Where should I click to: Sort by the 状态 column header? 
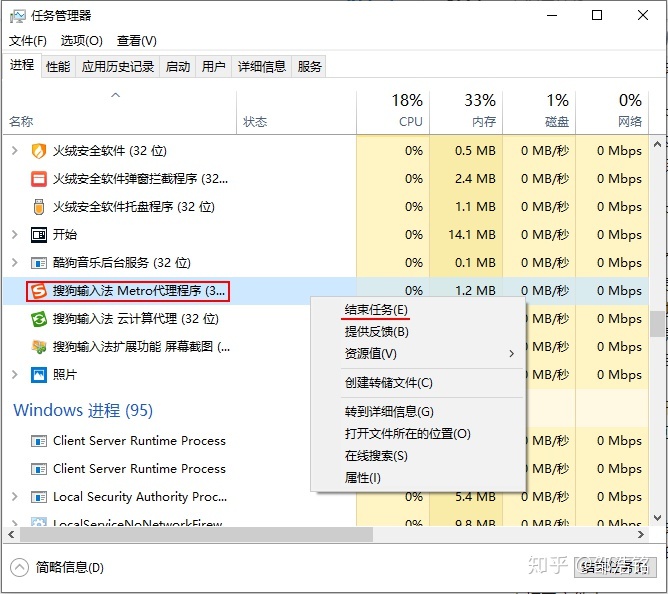click(297, 112)
